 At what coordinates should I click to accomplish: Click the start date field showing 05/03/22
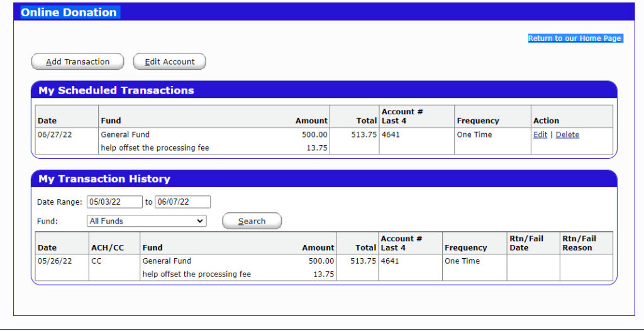coord(114,202)
